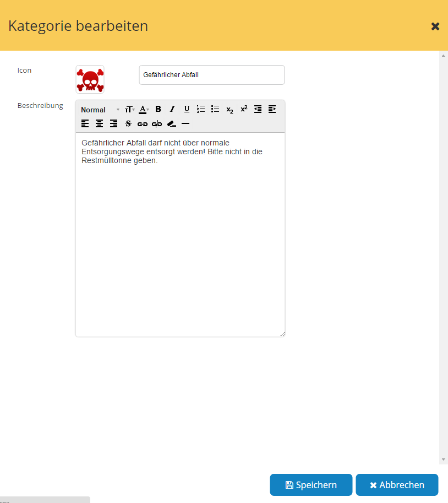448x503 pixels.
Task: Toggle bold formatting
Action: click(158, 110)
